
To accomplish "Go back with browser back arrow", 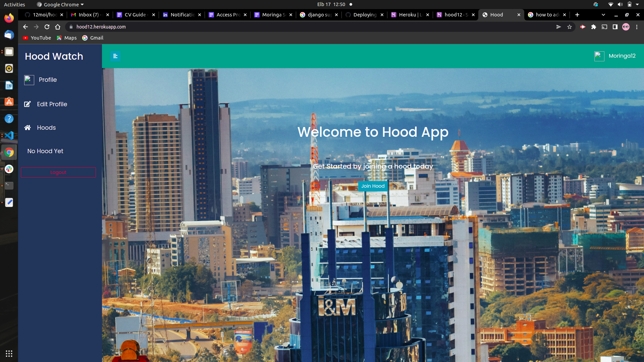I will click(25, 27).
